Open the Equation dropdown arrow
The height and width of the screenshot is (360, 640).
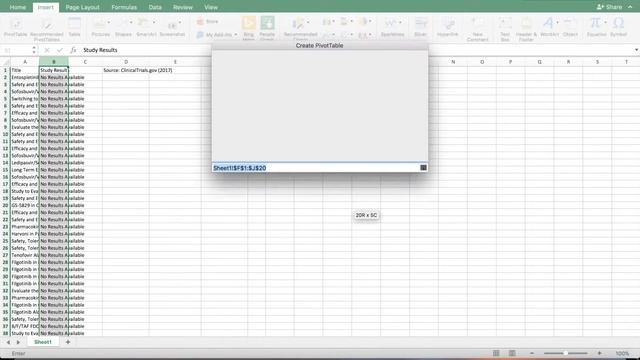[x=605, y=22]
